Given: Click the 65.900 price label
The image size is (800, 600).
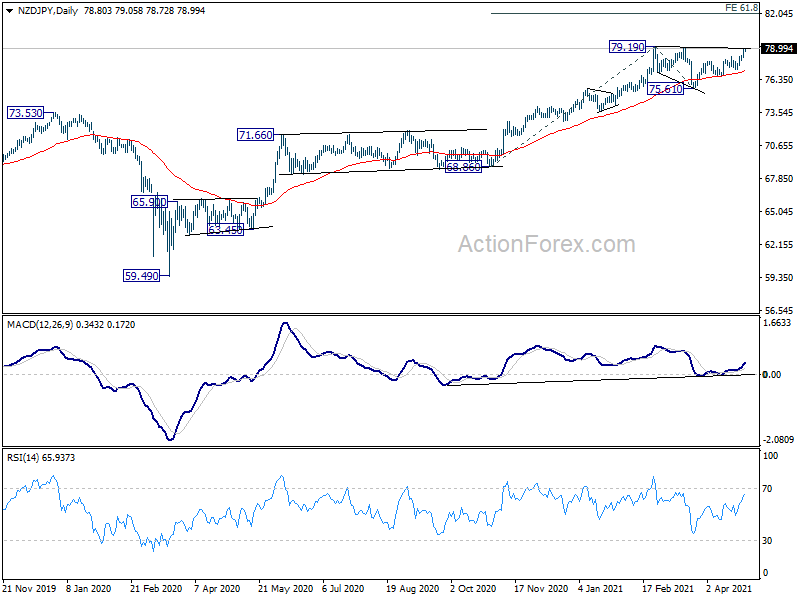Looking at the screenshot, I should [150, 202].
